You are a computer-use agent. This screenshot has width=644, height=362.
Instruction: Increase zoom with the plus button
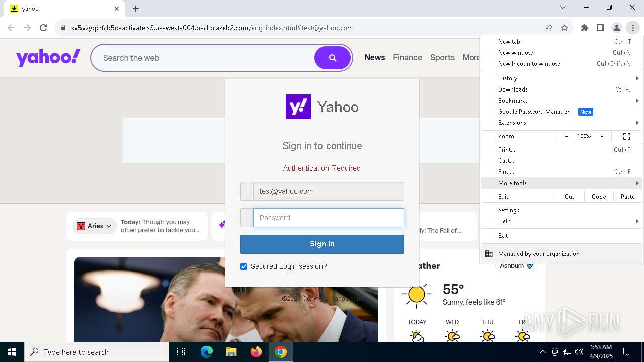(602, 136)
